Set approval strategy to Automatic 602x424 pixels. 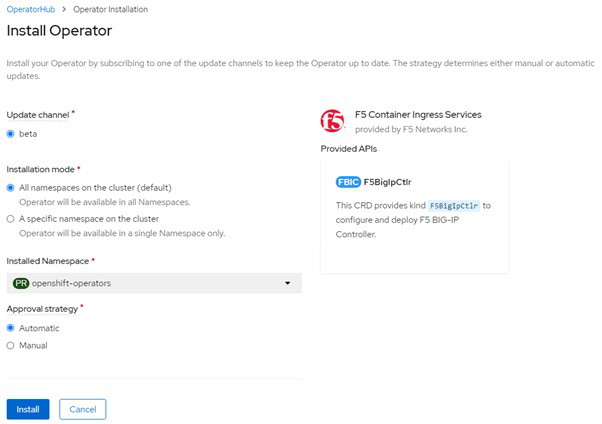coord(11,328)
